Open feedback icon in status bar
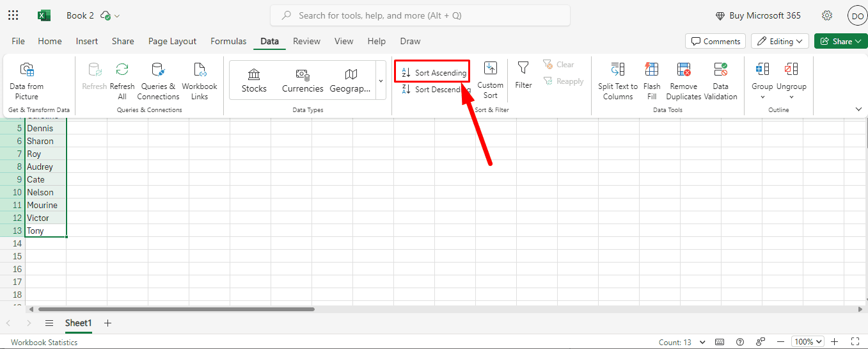 point(761,342)
